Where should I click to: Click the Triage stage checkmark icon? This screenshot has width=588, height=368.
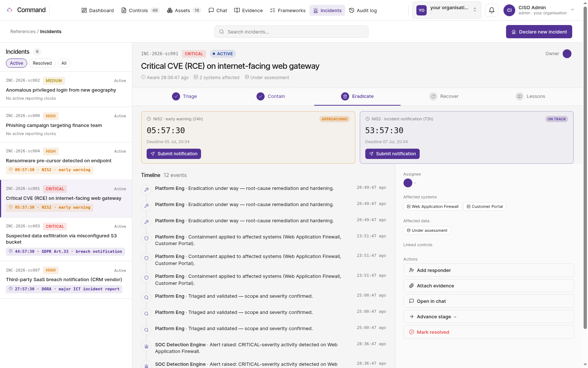176,96
